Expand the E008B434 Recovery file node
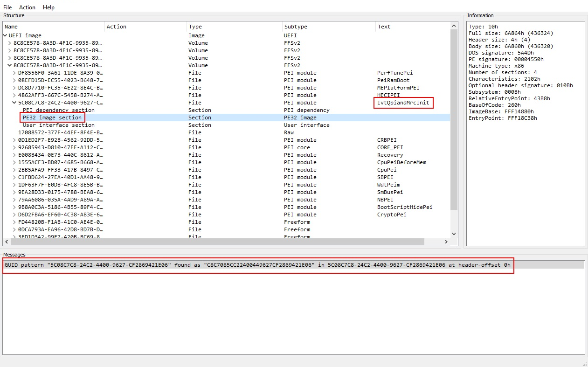 14,155
